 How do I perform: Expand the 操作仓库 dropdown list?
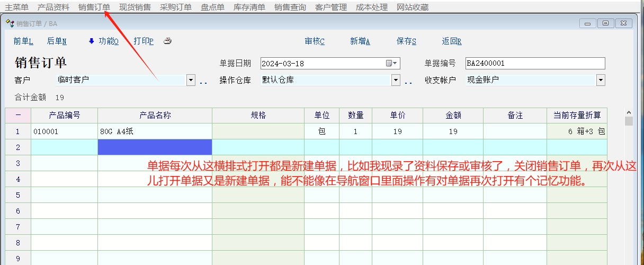396,80
